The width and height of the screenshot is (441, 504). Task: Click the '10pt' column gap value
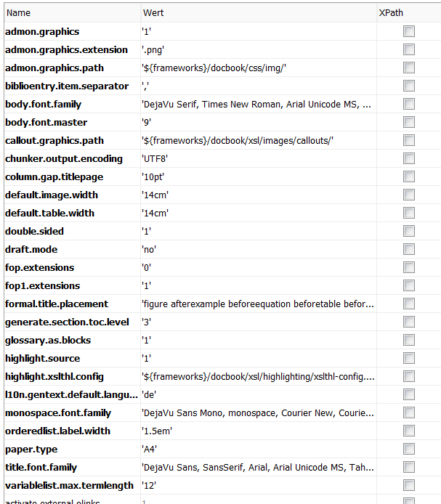153,177
